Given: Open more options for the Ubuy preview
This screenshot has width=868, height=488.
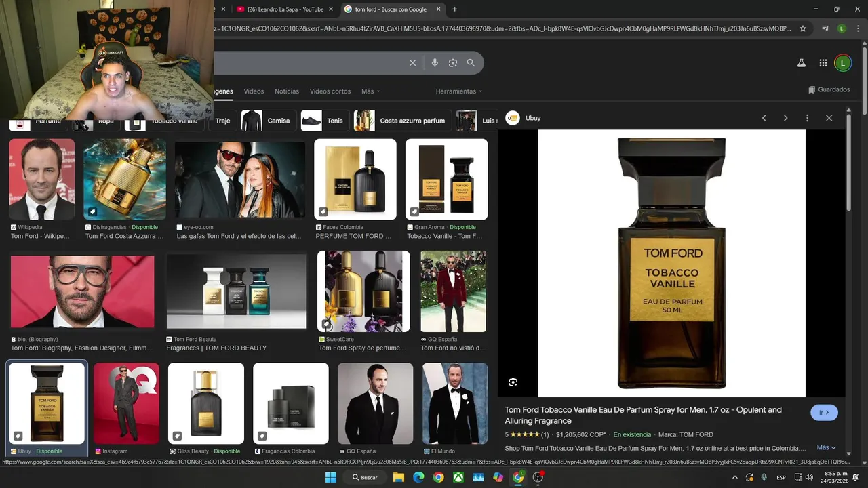Looking at the screenshot, I should 807,118.
